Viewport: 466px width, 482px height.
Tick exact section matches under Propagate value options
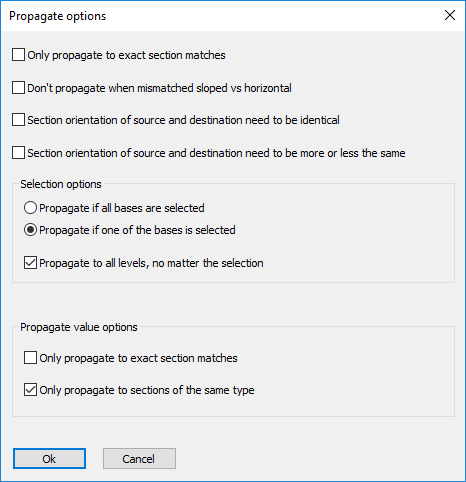pos(30,358)
